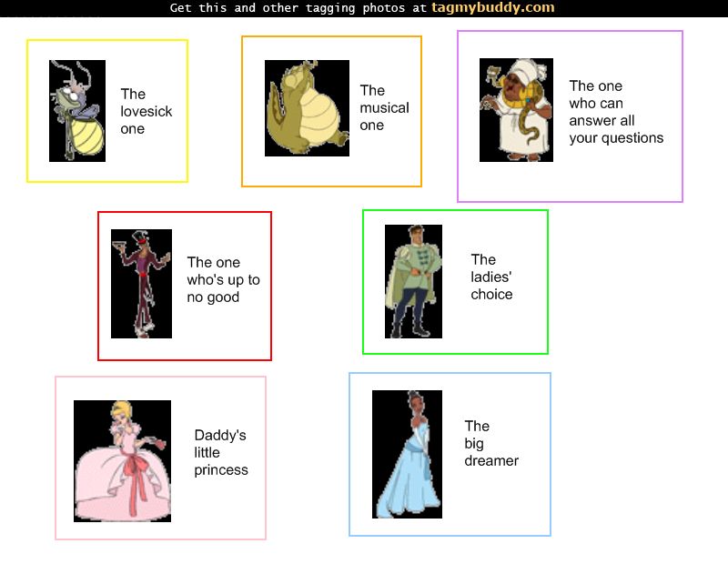The width and height of the screenshot is (728, 564).
Task: Select the old woman with snake thumbnail
Action: (516, 110)
